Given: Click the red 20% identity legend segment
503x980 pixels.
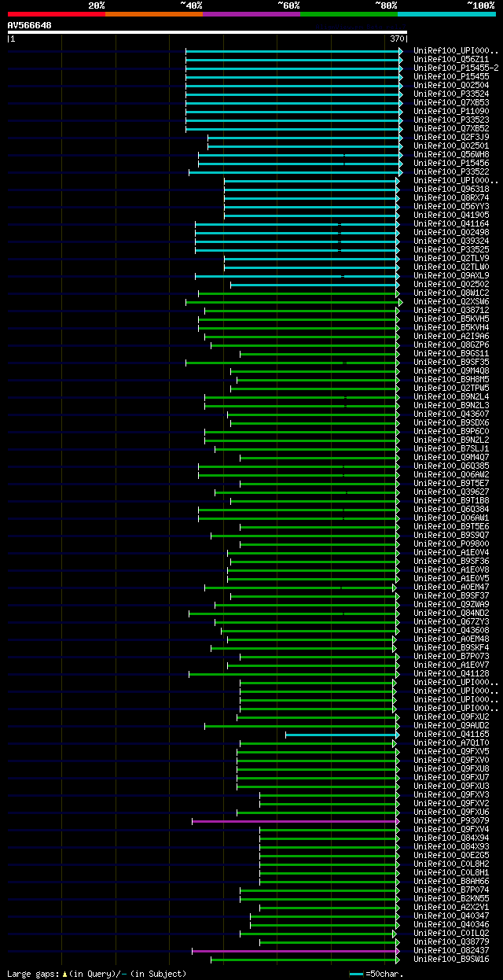Looking at the screenshot, I should 57,13.
